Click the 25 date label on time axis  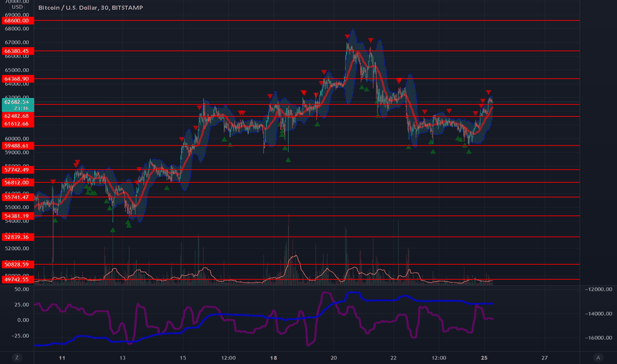(x=485, y=357)
